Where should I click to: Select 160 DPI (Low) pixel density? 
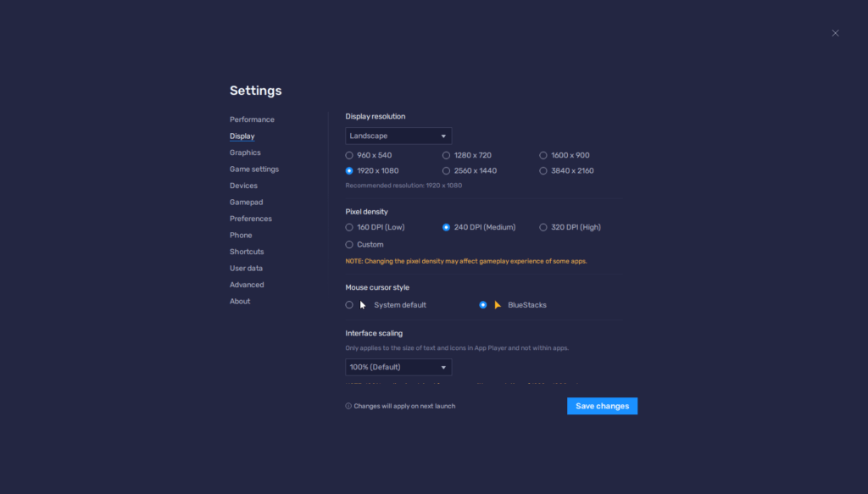pyautogui.click(x=348, y=227)
